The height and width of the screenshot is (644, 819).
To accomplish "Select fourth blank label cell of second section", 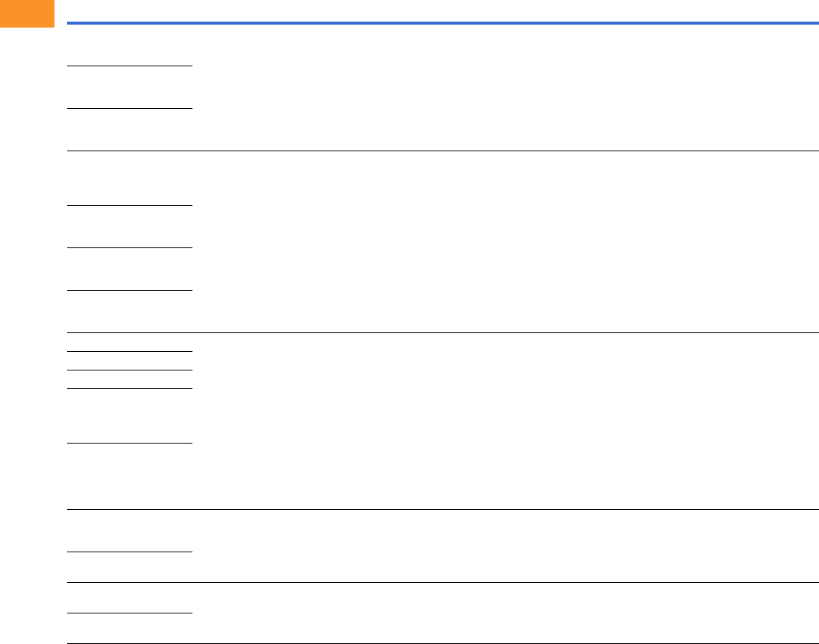I will (130, 312).
